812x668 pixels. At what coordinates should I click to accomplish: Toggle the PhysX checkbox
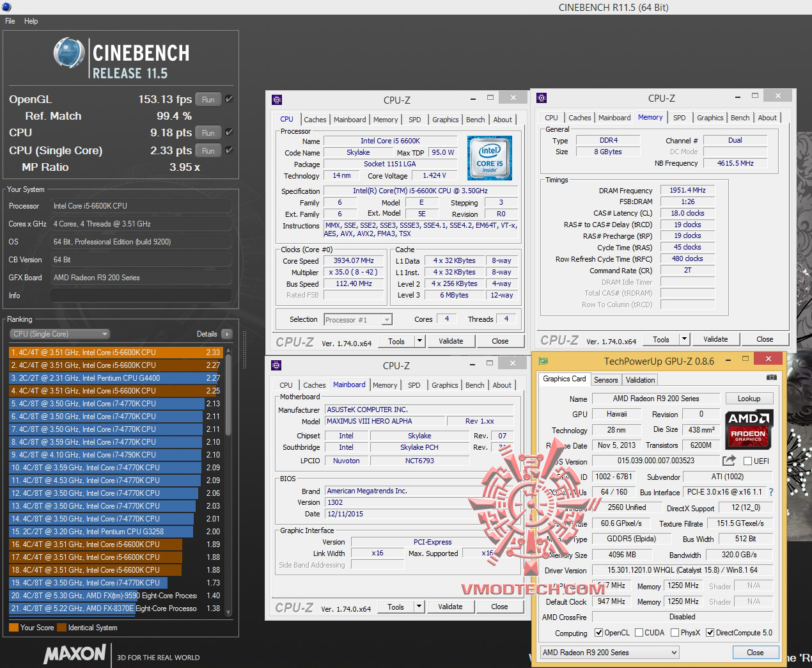pyautogui.click(x=675, y=633)
